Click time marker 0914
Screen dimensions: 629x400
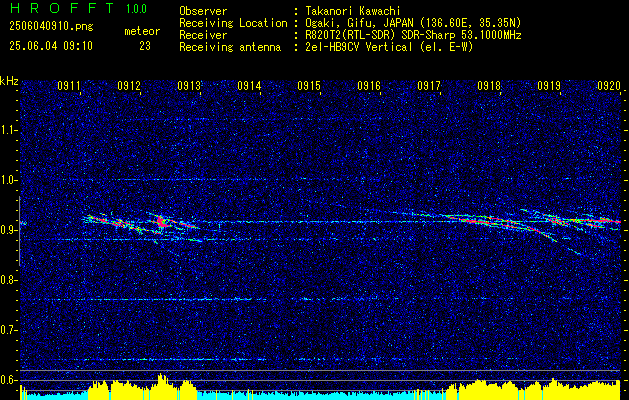[x=249, y=85]
